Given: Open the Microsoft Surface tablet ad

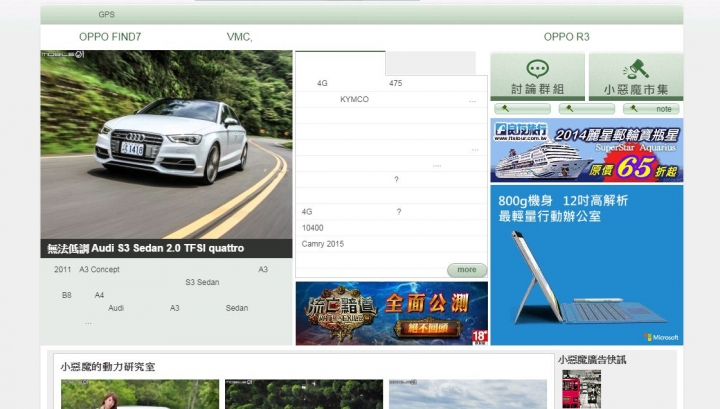Looking at the screenshot, I should pos(587,265).
